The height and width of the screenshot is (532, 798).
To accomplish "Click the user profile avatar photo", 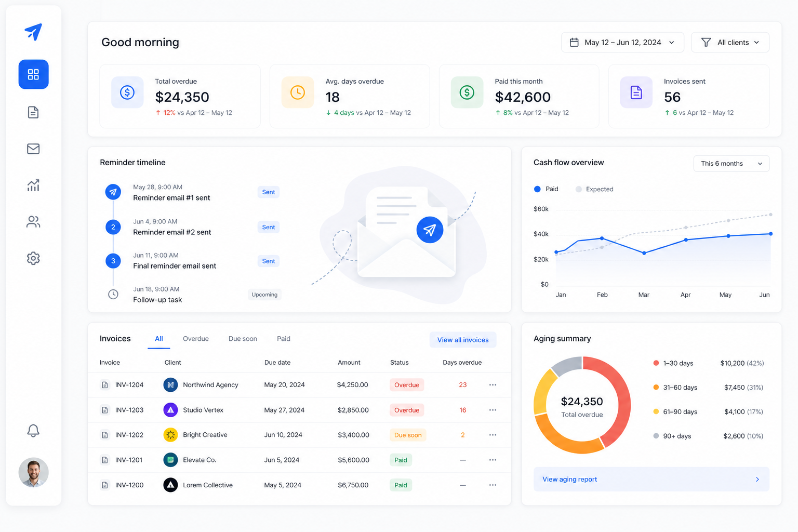I will pyautogui.click(x=33, y=472).
